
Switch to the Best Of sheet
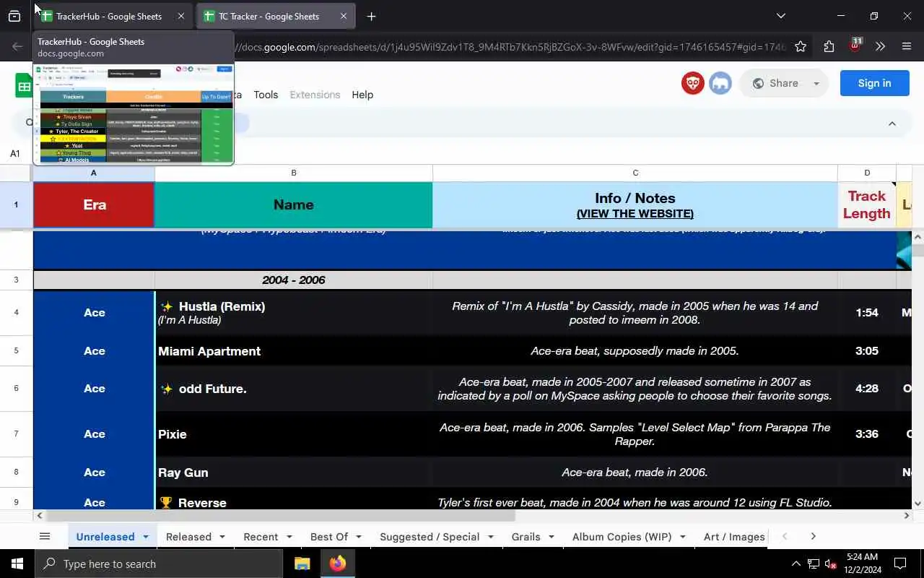click(x=329, y=537)
